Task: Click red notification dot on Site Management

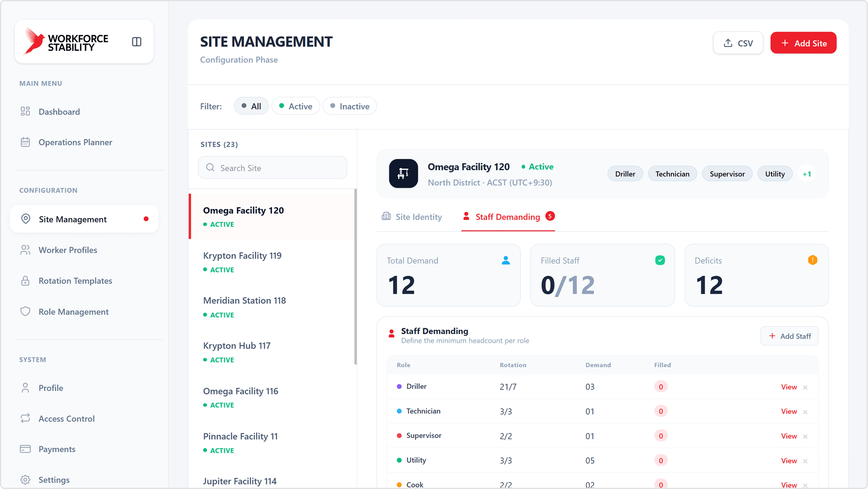Action: [146, 219]
